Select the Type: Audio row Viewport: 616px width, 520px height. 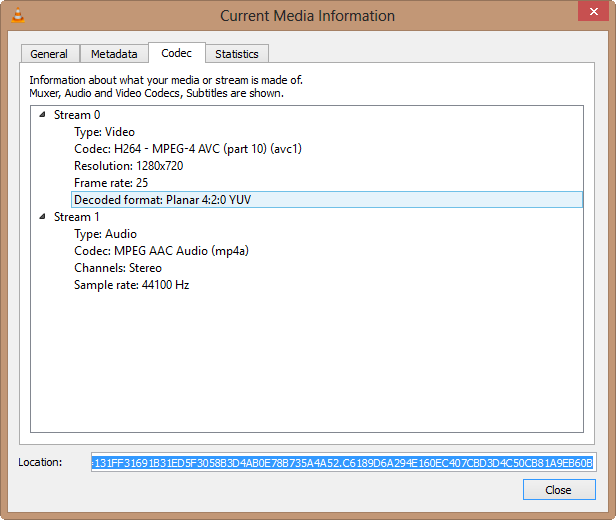click(x=105, y=234)
